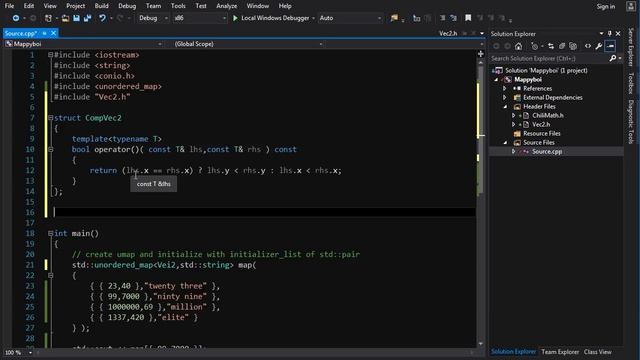Click the Pending Changes Filter clock icon
Viewport: 640px width, 360px height.
pyautogui.click(x=535, y=46)
